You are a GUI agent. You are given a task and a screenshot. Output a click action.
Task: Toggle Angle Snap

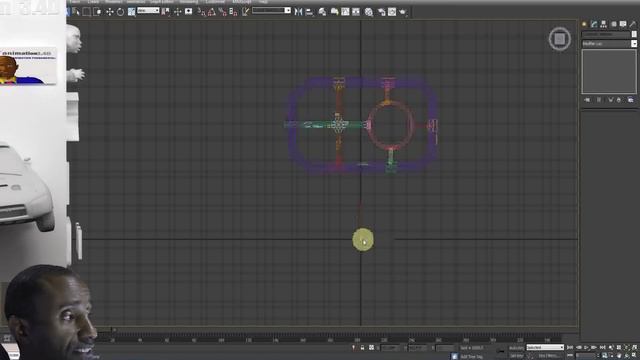click(x=212, y=12)
